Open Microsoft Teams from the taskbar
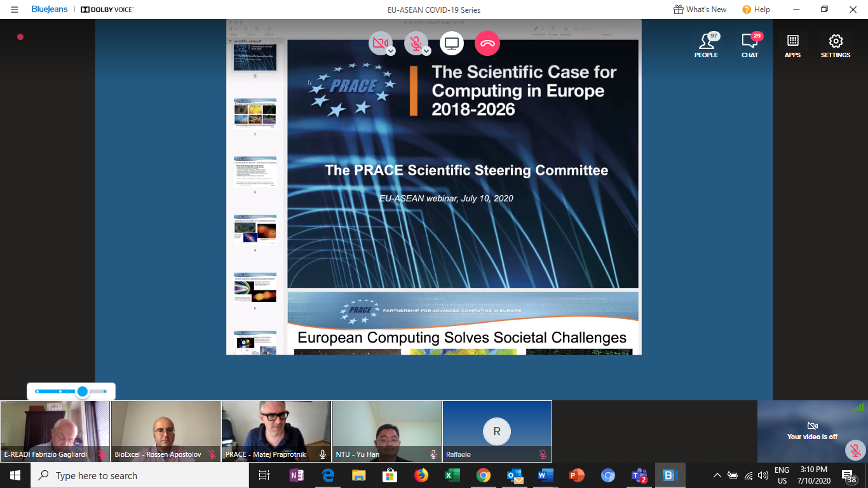 pyautogui.click(x=639, y=475)
